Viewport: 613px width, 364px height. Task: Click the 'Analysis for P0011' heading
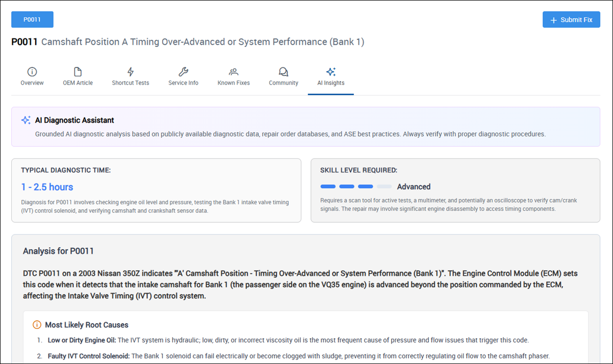click(58, 251)
